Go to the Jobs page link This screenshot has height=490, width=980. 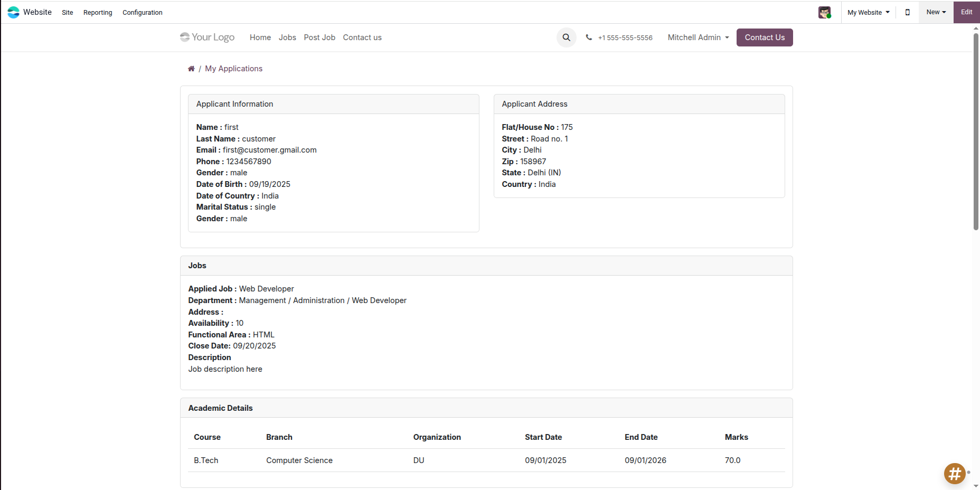(x=287, y=37)
